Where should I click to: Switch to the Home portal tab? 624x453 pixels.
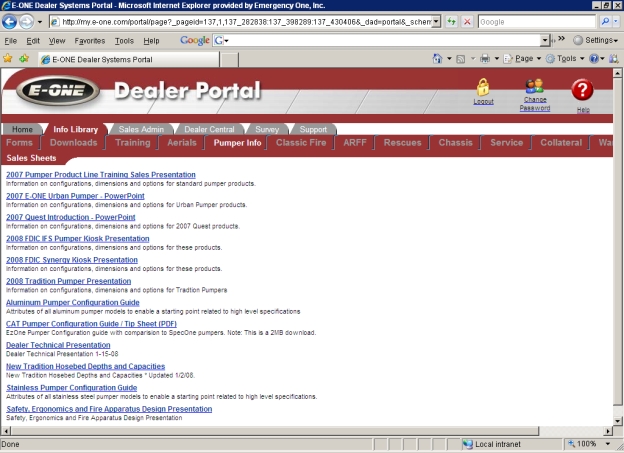[x=22, y=129]
